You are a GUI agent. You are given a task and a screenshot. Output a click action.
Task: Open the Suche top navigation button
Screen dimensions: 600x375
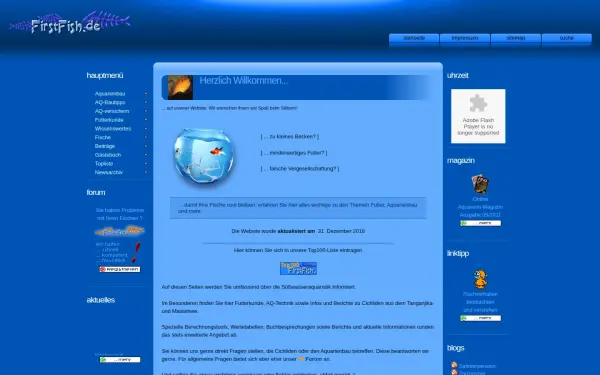click(566, 38)
